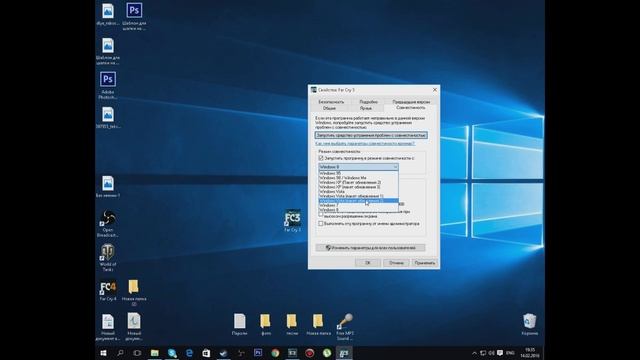Choose Windows 95 from the list

click(358, 173)
